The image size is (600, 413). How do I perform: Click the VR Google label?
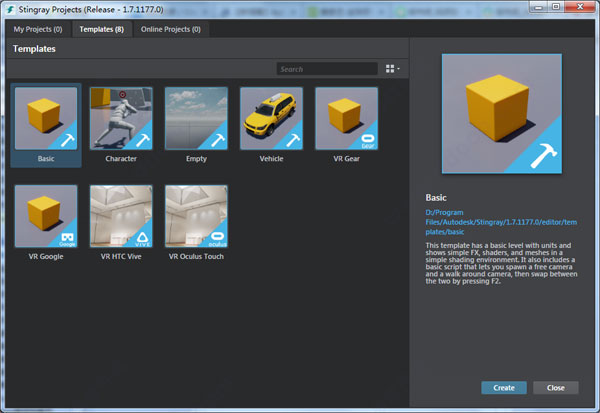(x=46, y=256)
